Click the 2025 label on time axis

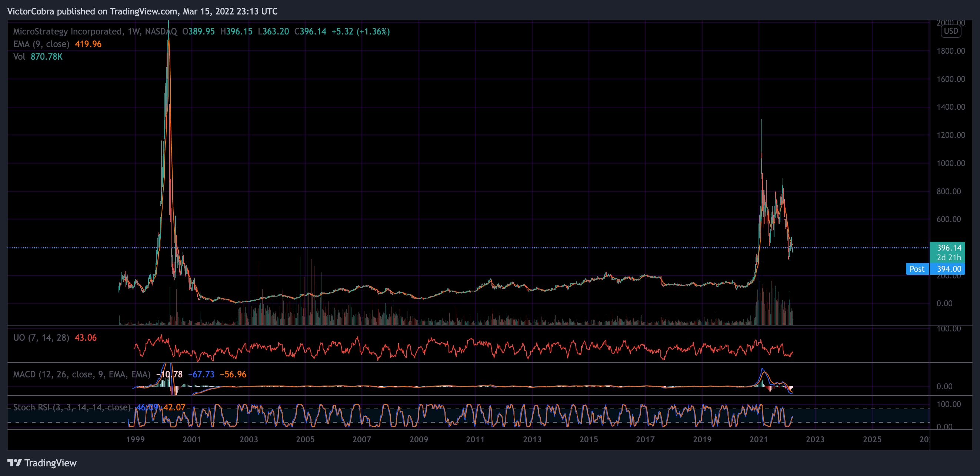coord(872,439)
